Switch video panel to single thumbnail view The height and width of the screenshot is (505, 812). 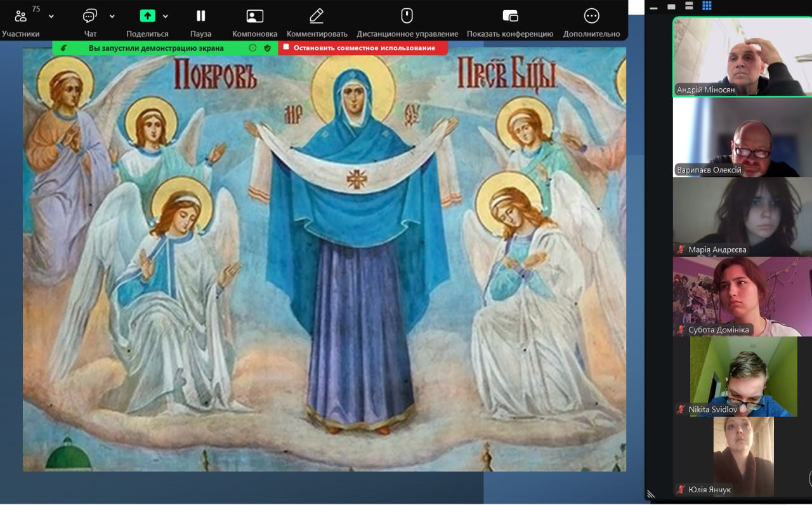coord(671,7)
